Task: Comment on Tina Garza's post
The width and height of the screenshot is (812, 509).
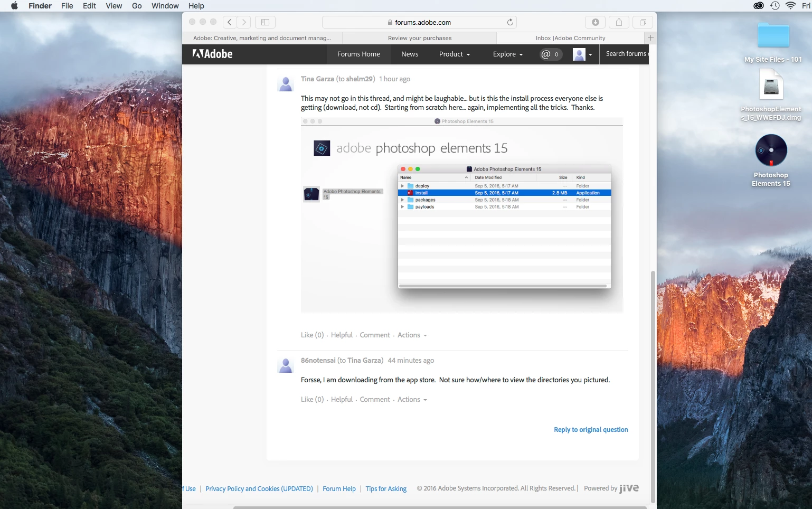Action: (x=375, y=335)
